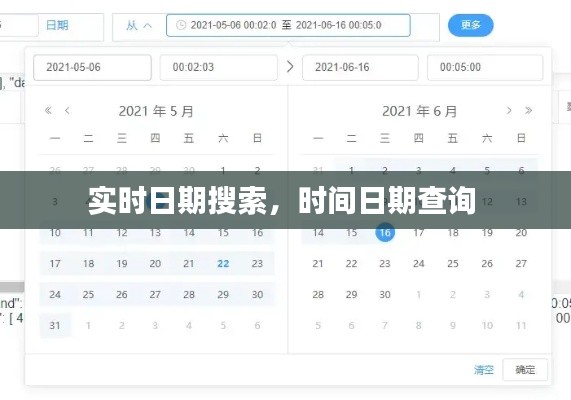Edit the end date field 2021-06-16
This screenshot has width=571, height=400.
(x=360, y=67)
